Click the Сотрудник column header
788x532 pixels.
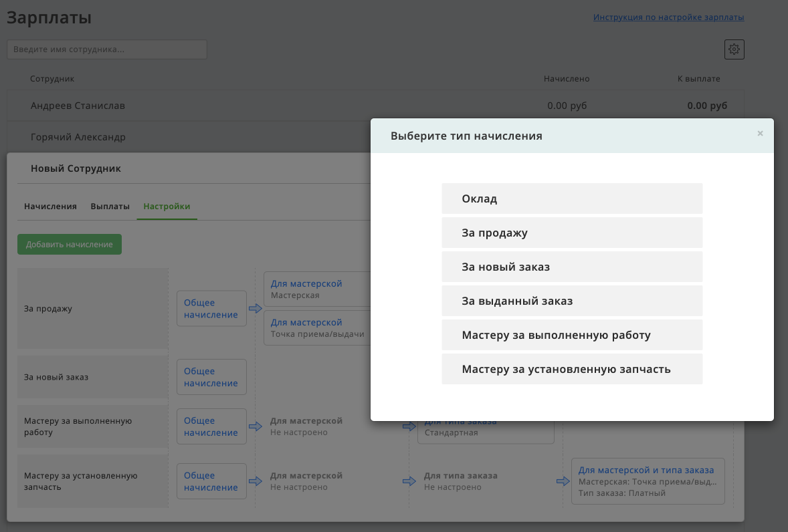pyautogui.click(x=52, y=79)
